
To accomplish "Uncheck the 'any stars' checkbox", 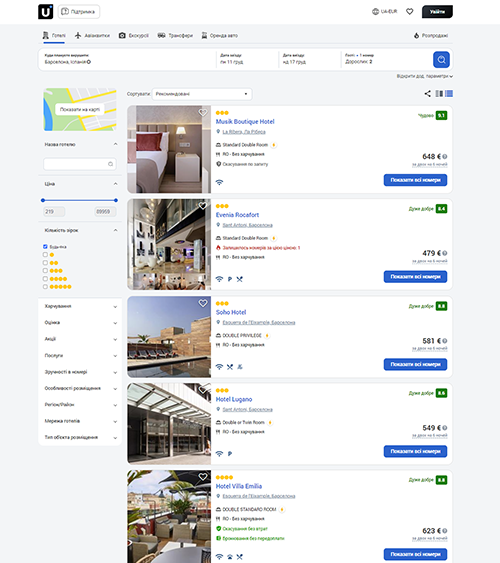I will [x=45, y=247].
